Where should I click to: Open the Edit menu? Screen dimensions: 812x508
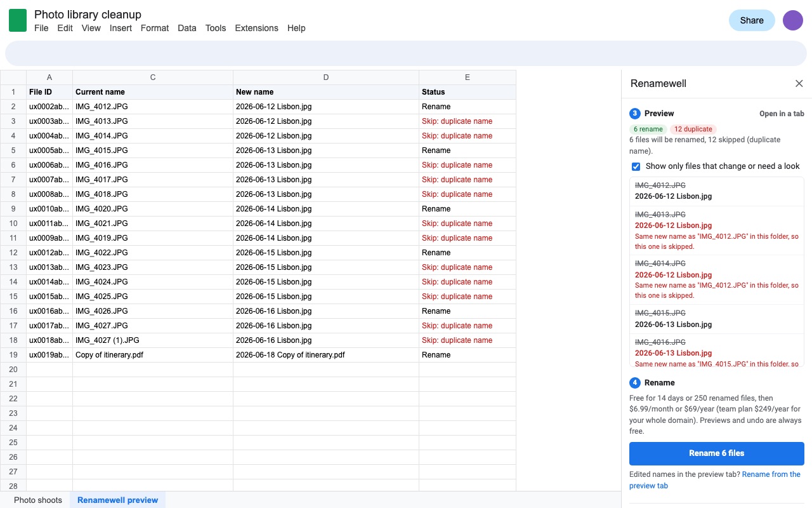[65, 28]
